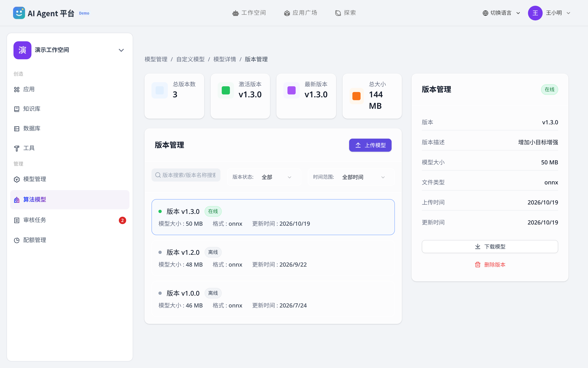Click the 模型管理 hexagon icon
The image size is (588, 368).
coord(17,179)
